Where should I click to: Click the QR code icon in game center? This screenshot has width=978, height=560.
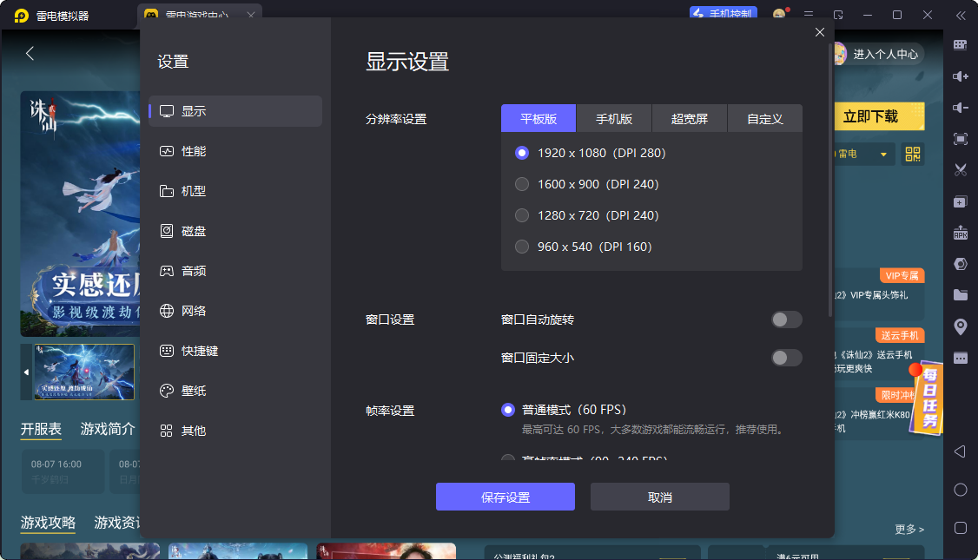pyautogui.click(x=913, y=154)
